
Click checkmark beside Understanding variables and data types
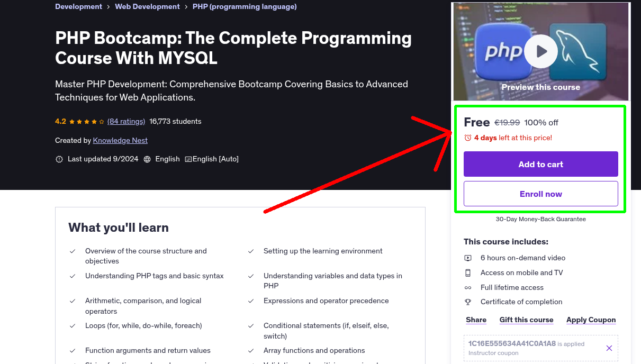tap(251, 276)
